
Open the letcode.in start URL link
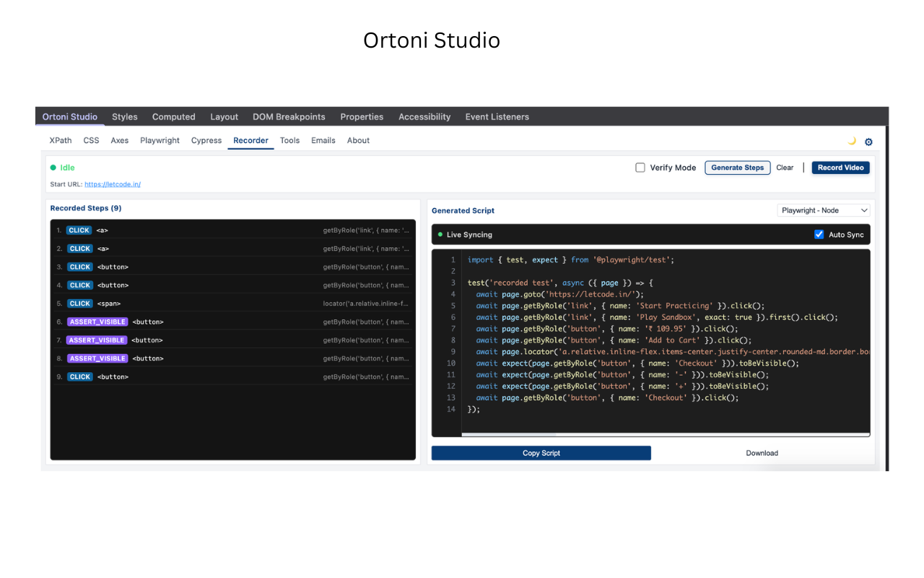pos(113,184)
